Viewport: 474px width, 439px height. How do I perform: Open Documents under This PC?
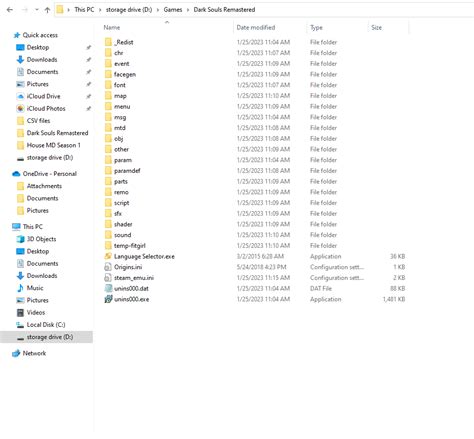[x=42, y=264]
